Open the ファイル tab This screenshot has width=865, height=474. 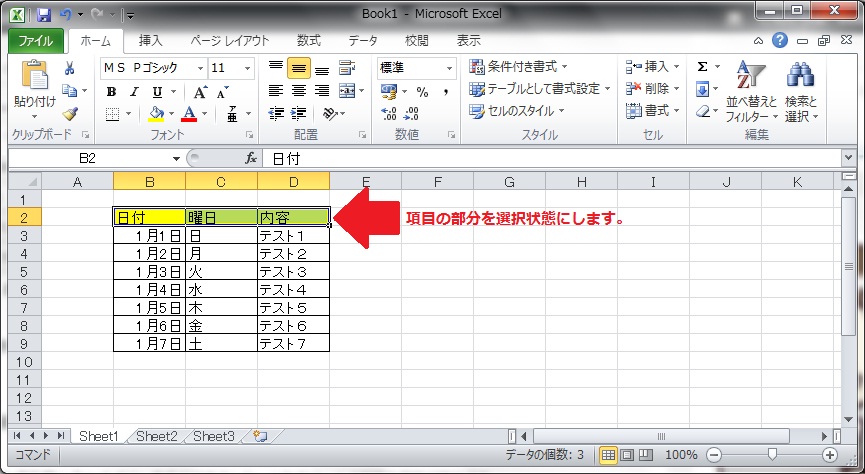(35, 41)
